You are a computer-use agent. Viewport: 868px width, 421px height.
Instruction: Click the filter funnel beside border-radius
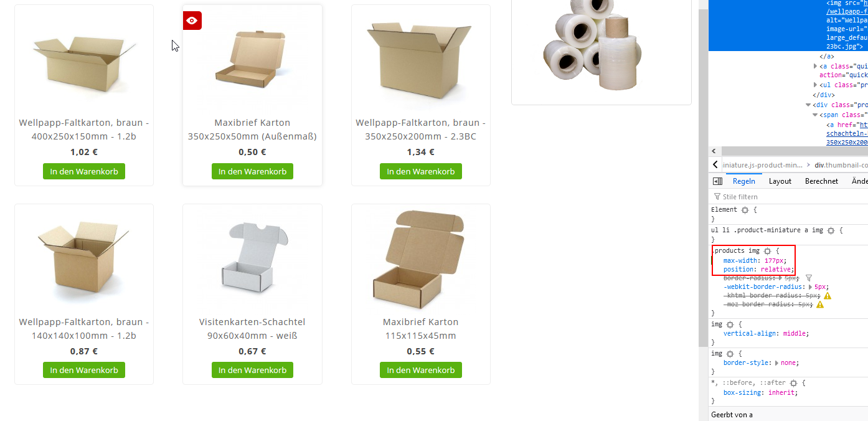(809, 278)
